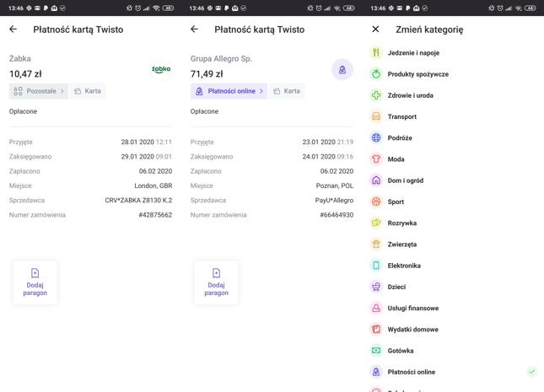Select the Podróże globe icon
The height and width of the screenshot is (392, 544).
click(376, 137)
